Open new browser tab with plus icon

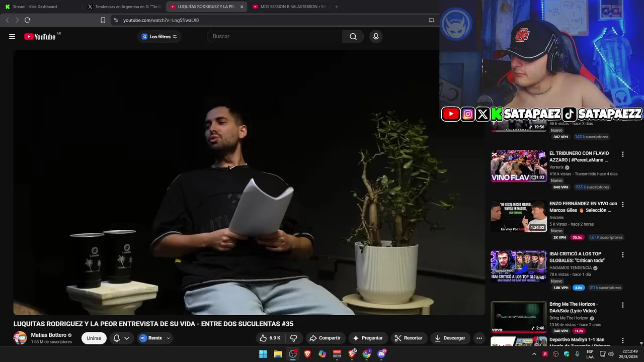(337, 7)
